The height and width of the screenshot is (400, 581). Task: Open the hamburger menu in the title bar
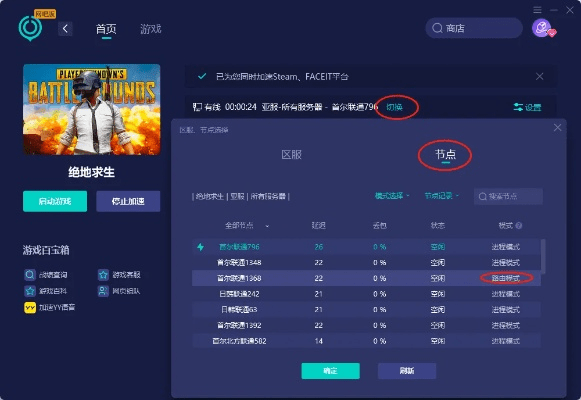(537, 10)
